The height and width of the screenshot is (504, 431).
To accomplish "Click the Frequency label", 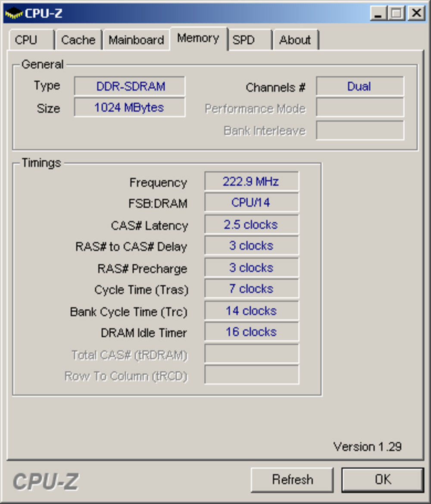I will tap(158, 182).
